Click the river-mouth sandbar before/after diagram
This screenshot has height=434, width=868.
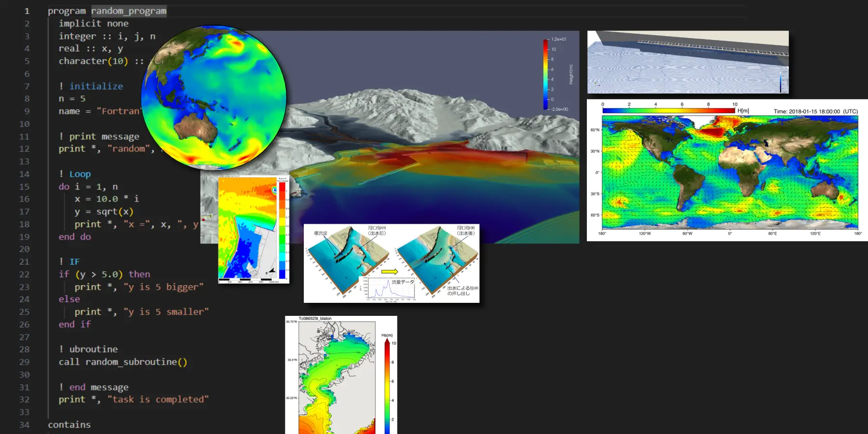pos(392,263)
